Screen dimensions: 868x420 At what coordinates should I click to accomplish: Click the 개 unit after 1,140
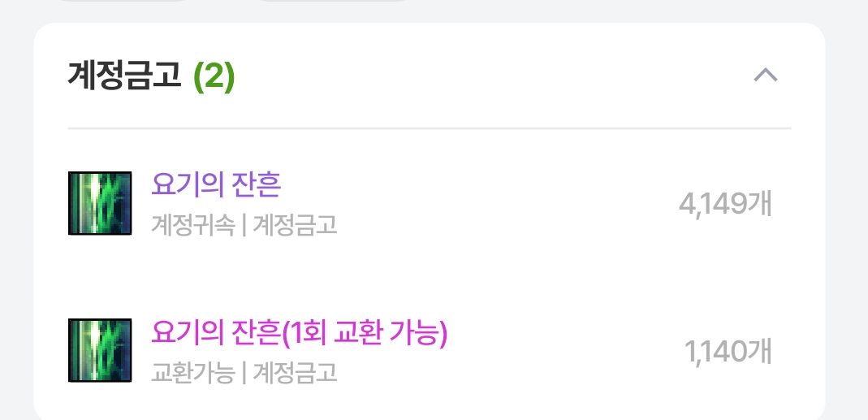coord(761,352)
